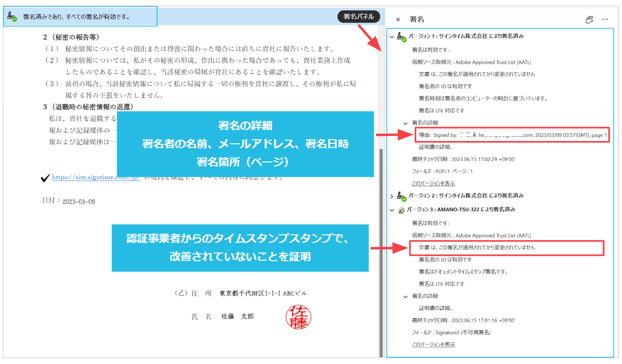Select バージョン 2 : サインタイム株式会社 row
This screenshot has height=364, width=622.
(466, 196)
